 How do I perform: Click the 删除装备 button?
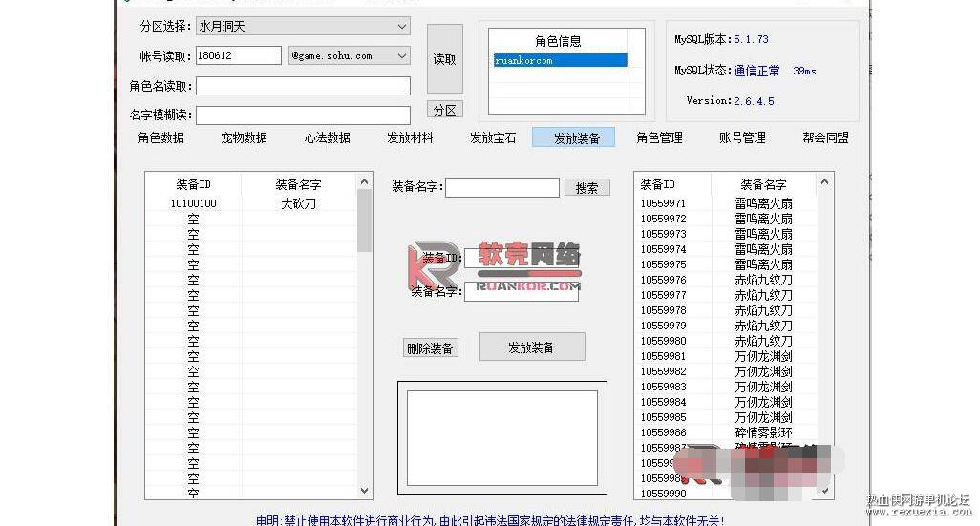click(x=430, y=347)
